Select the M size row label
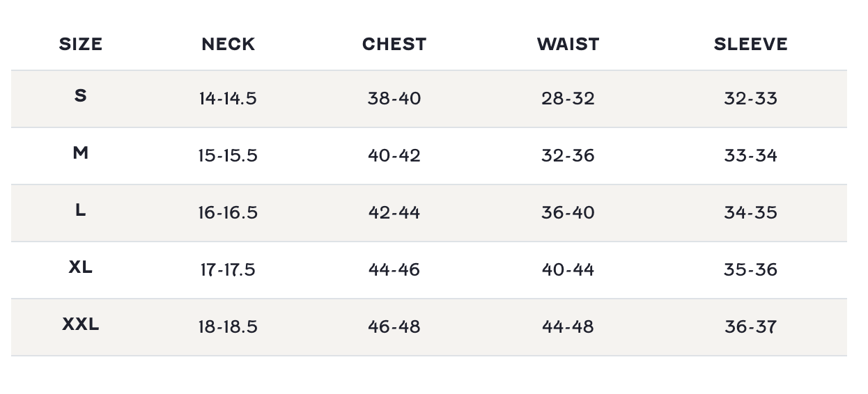868x394 pixels. [81, 152]
